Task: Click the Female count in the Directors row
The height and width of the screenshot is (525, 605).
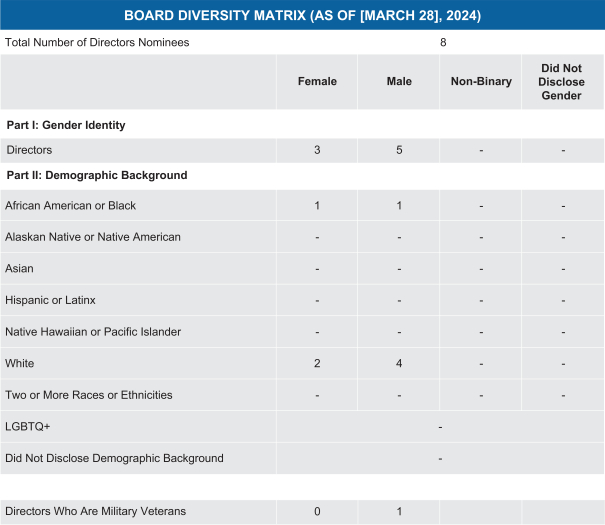Action: pos(317,151)
